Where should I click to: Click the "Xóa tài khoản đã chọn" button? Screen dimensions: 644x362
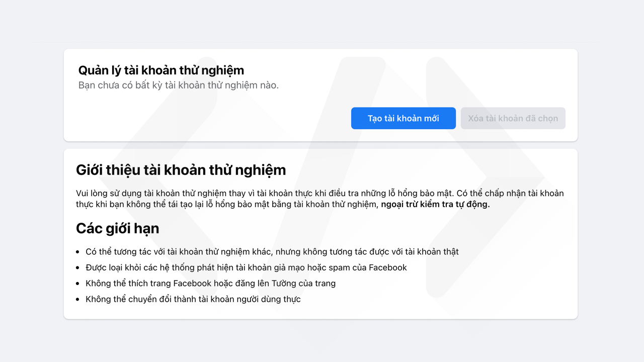click(x=513, y=118)
